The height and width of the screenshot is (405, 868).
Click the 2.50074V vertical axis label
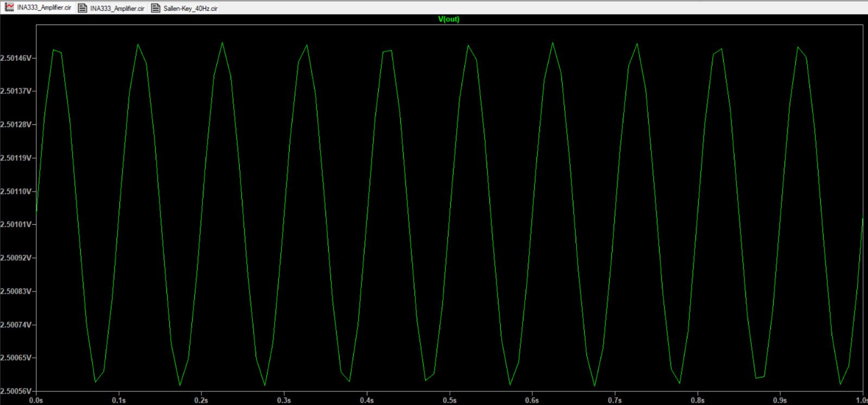[16, 325]
